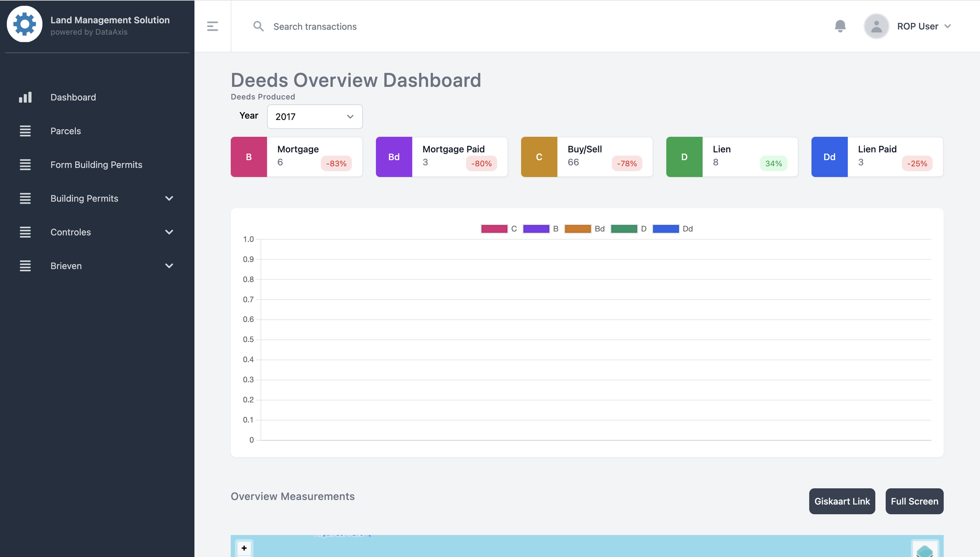Click the Land Management Solution gear logo
The height and width of the screenshot is (557, 980).
(24, 24)
